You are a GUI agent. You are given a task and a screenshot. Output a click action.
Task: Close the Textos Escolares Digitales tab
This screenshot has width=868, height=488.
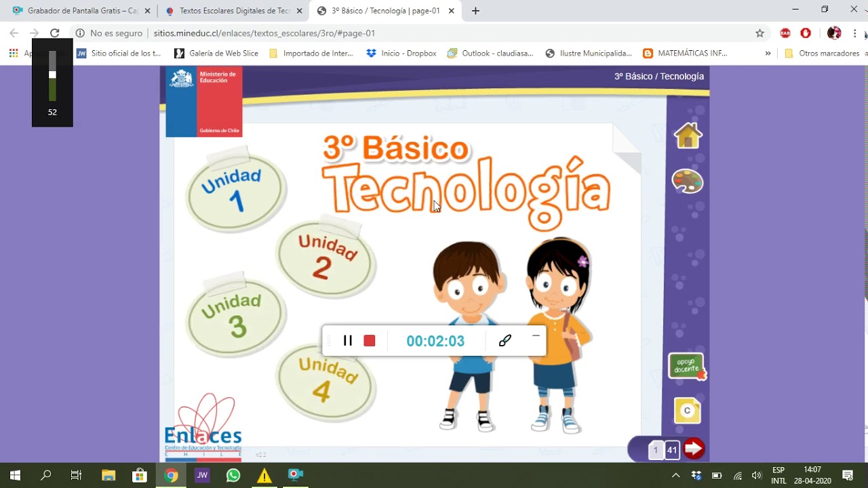299,11
